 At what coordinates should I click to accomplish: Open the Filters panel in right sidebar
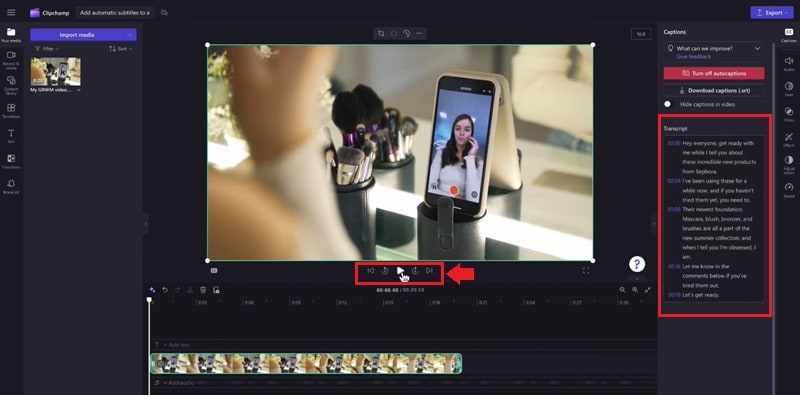coord(789,114)
